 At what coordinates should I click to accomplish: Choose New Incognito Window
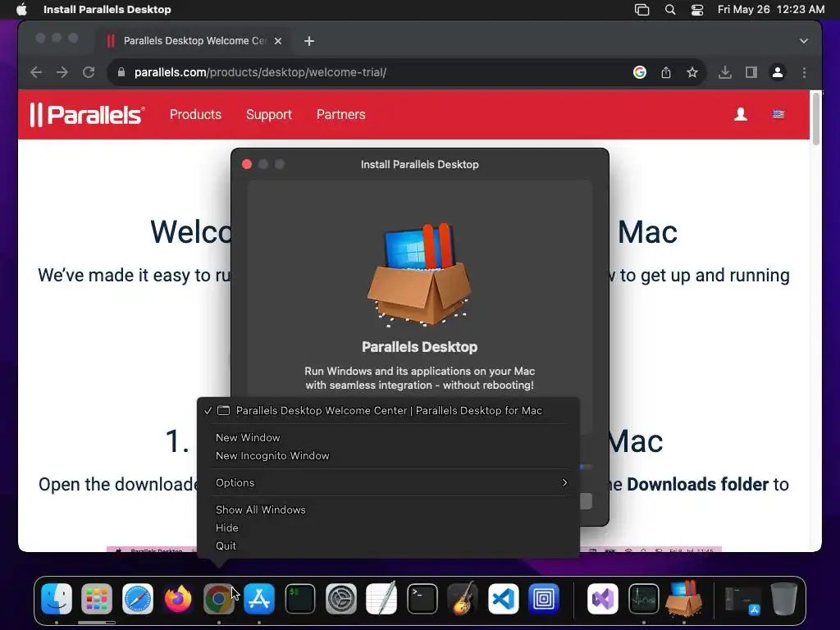point(272,456)
